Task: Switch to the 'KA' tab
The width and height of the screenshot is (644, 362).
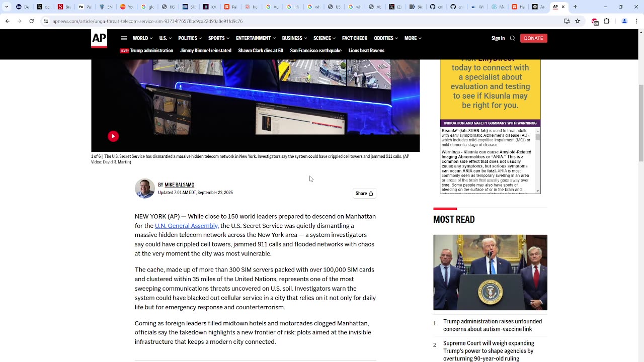Action: 210,7
